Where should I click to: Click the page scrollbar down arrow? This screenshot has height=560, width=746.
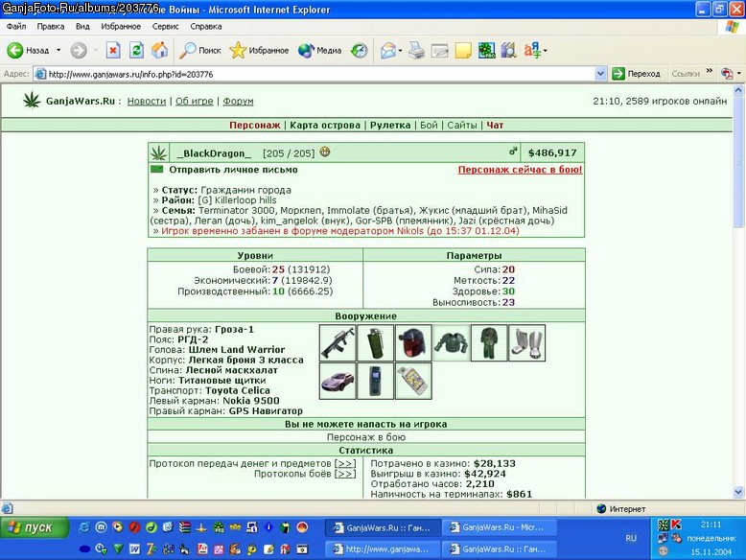pos(738,492)
